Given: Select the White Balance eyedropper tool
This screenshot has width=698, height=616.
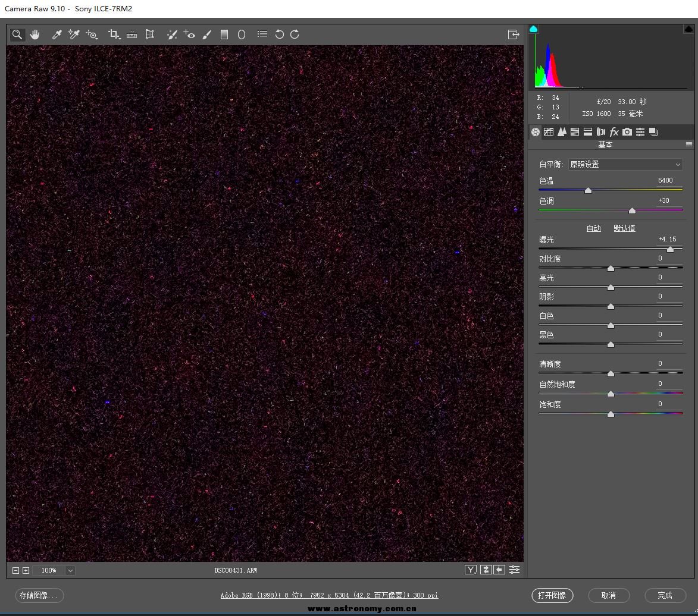Looking at the screenshot, I should tap(57, 34).
